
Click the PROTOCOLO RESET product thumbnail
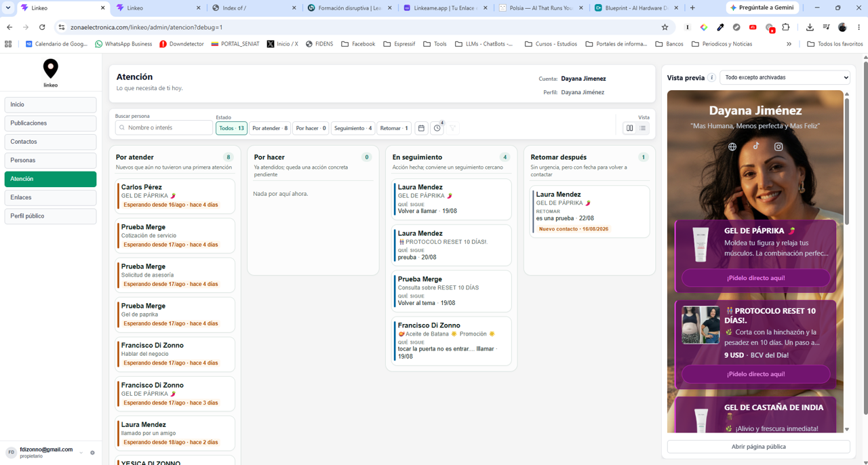coord(701,325)
